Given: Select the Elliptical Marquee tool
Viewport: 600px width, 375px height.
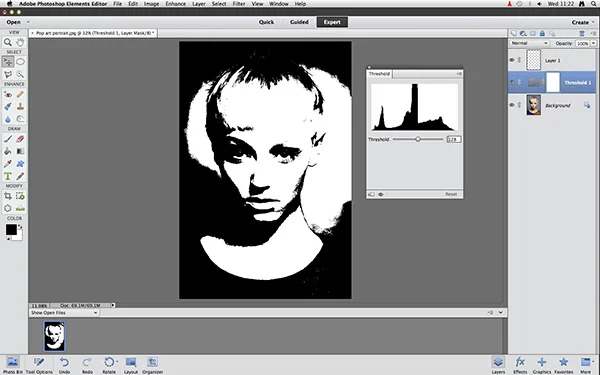Looking at the screenshot, I should 20,62.
